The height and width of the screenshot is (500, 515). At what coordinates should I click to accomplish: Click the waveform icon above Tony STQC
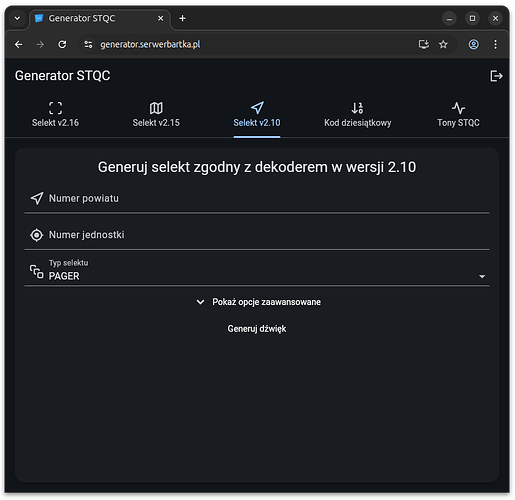pyautogui.click(x=458, y=108)
